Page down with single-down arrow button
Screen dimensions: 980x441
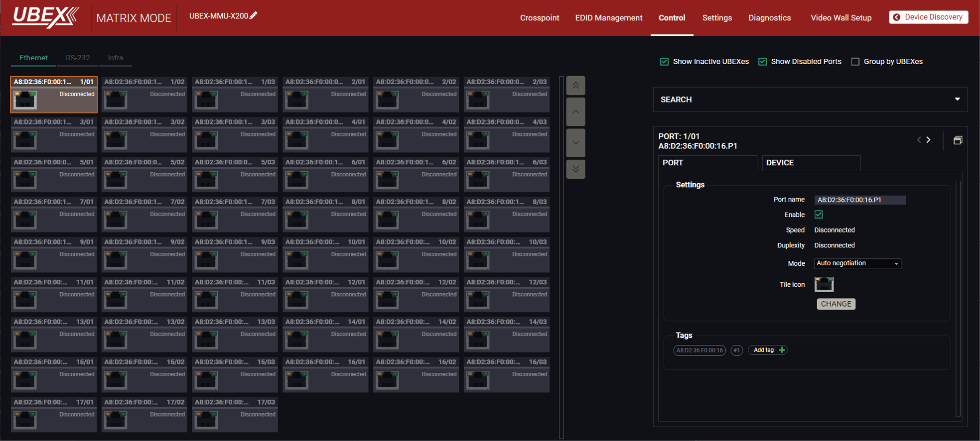575,143
